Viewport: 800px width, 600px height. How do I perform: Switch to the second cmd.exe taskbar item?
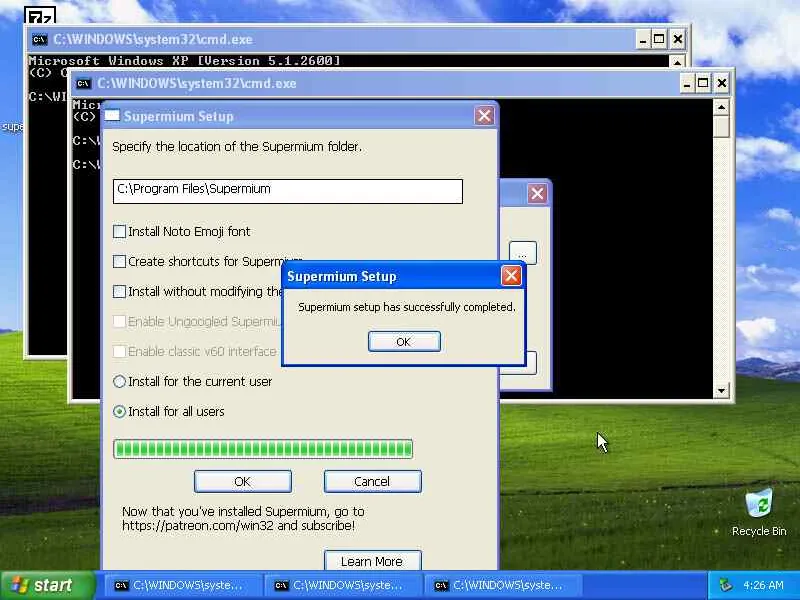click(342, 585)
